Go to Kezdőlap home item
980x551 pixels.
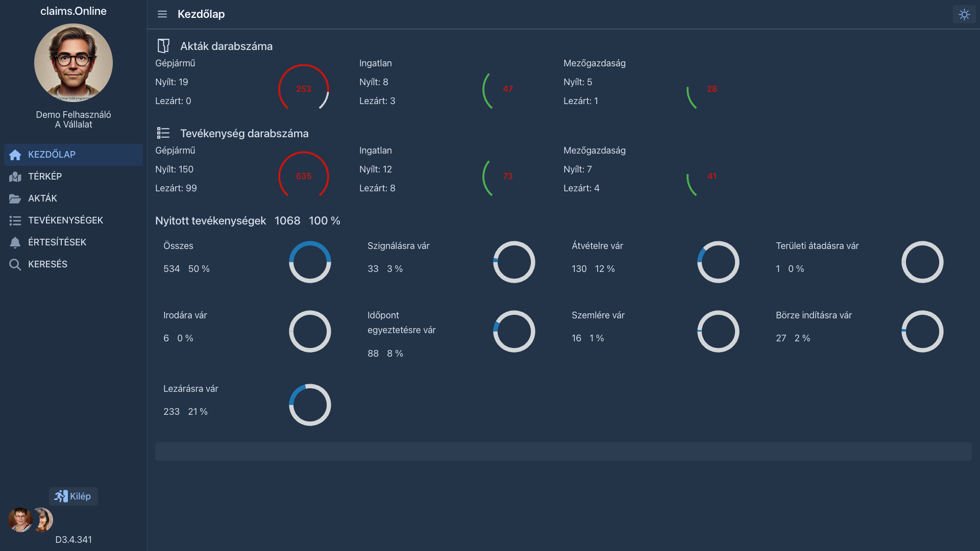pyautogui.click(x=51, y=155)
